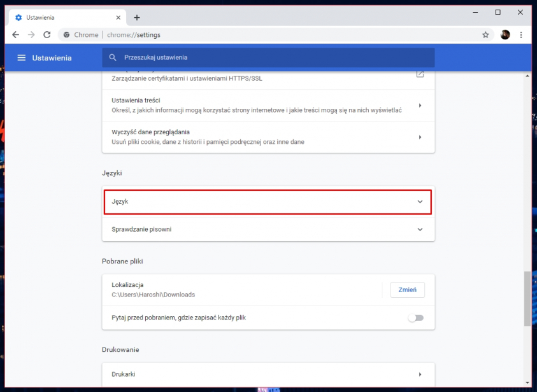Screen dimensions: 537x392
Task: Open certificate management via the external link icon
Action: 420,73
